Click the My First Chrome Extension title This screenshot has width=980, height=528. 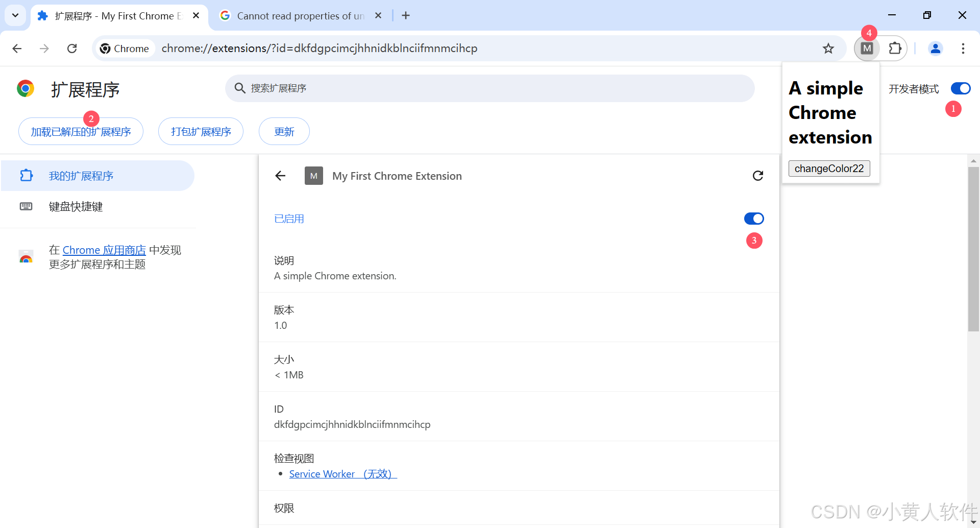coord(397,176)
